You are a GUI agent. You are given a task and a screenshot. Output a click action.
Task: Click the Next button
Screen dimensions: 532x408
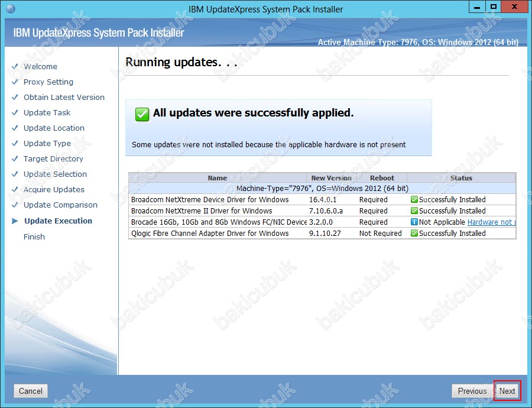coord(507,391)
